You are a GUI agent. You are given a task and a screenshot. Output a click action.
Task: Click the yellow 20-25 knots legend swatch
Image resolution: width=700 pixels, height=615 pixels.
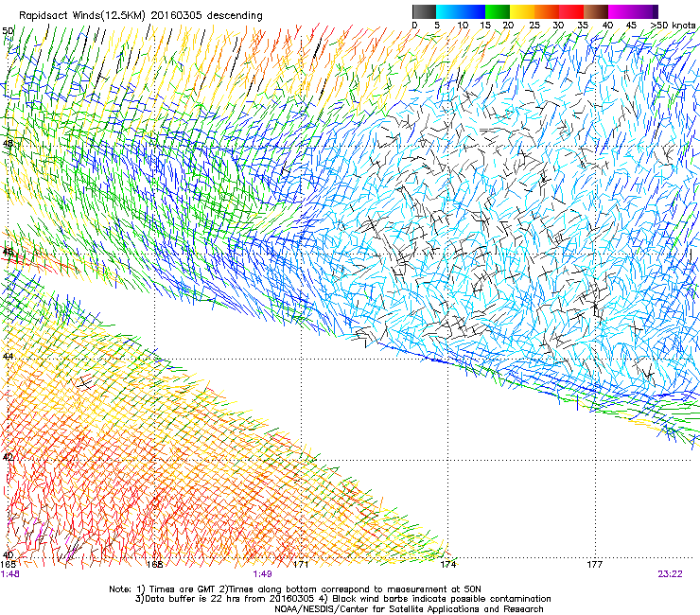pyautogui.click(x=522, y=11)
